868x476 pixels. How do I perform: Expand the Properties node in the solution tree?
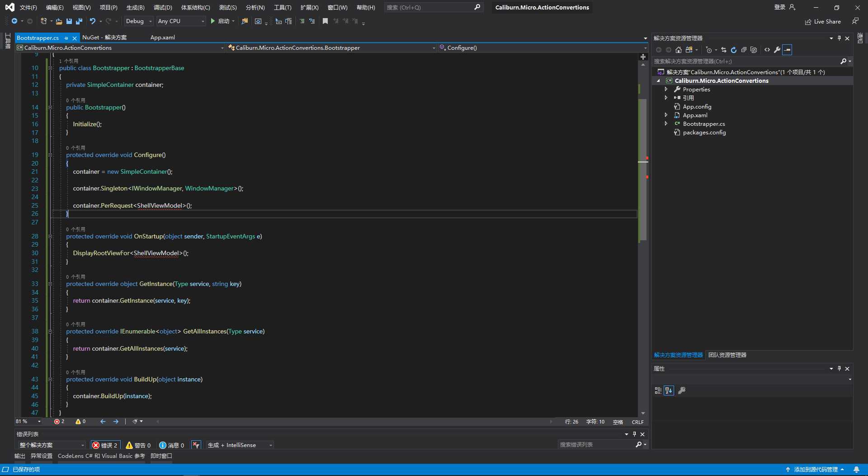(666, 89)
